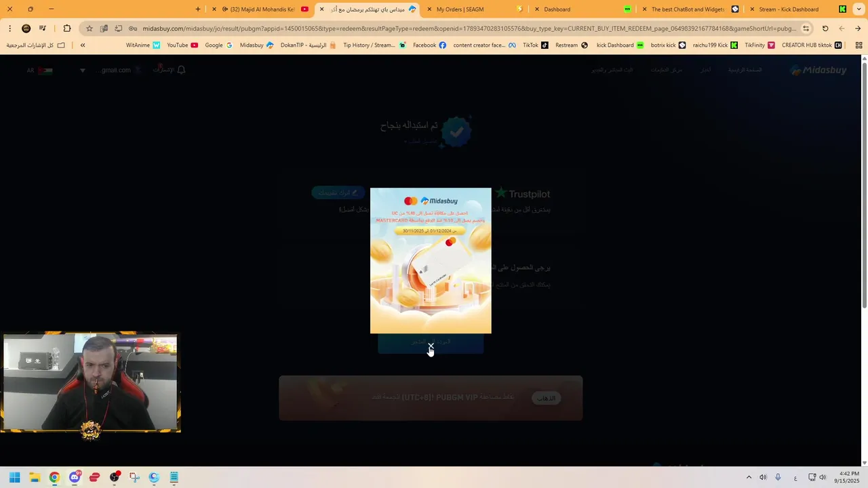Screen dimensions: 868x488
Task: Reload the page
Action: click(825, 28)
